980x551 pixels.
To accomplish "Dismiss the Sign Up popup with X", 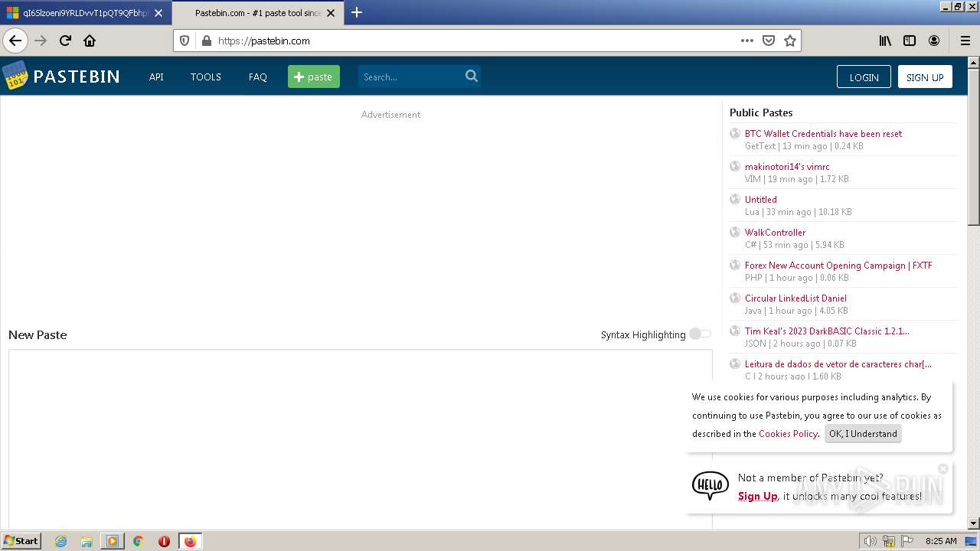I will [x=943, y=468].
